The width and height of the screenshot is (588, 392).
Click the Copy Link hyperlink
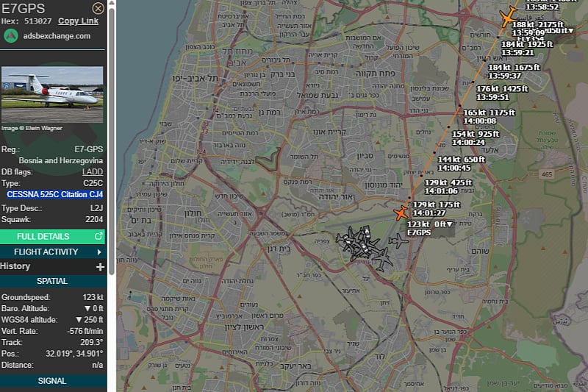tap(78, 21)
